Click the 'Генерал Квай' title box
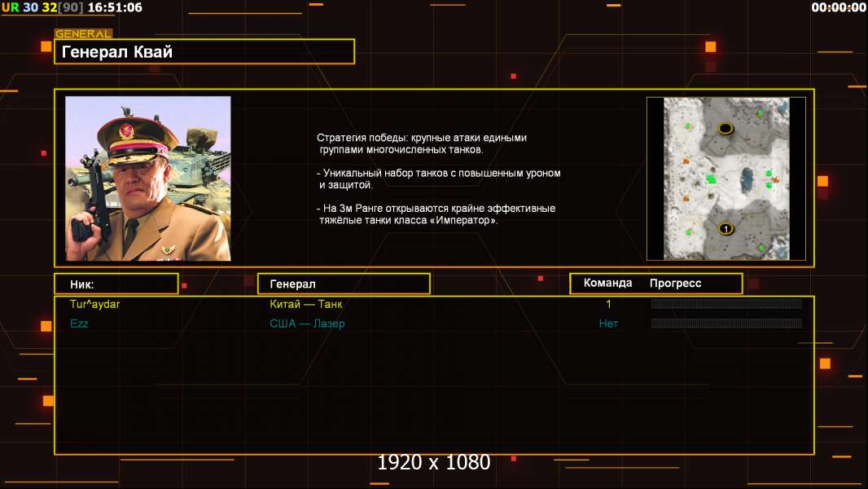 point(204,51)
